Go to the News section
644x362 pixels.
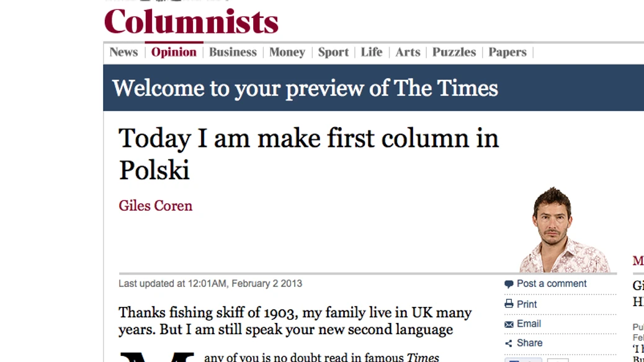pos(123,52)
